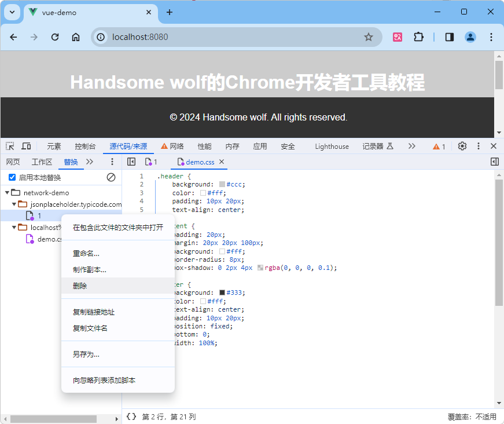Choose 重命名 from context menu
The image size is (504, 424).
click(118, 253)
